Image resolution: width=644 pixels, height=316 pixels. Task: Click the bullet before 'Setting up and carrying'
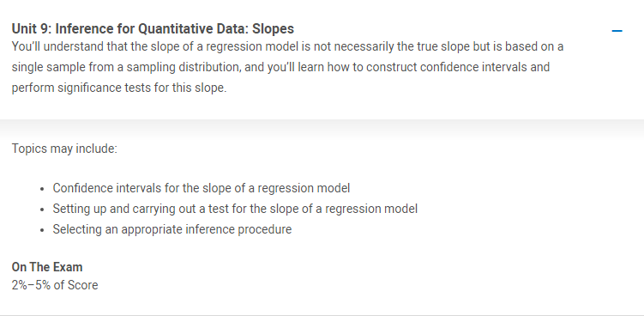coord(42,210)
